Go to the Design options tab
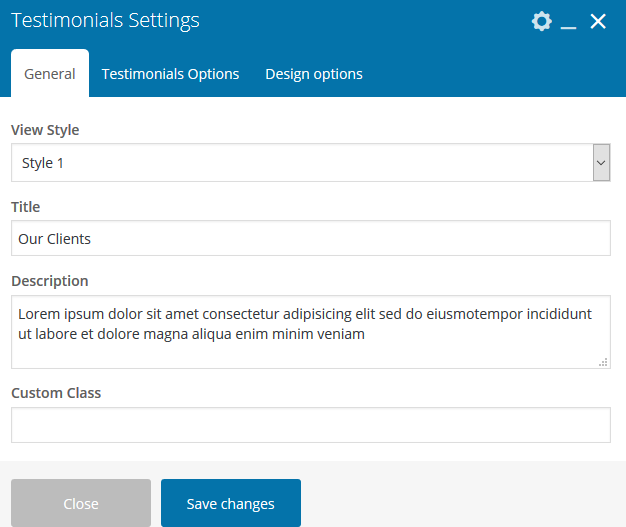 click(314, 74)
